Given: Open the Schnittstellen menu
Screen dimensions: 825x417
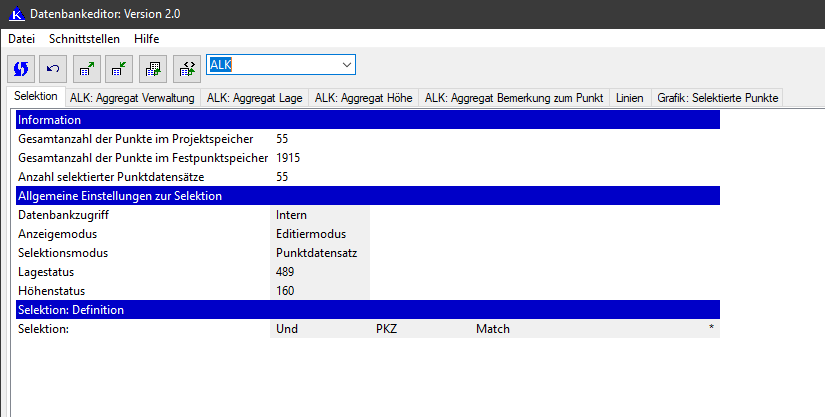Looking at the screenshot, I should tap(84, 38).
